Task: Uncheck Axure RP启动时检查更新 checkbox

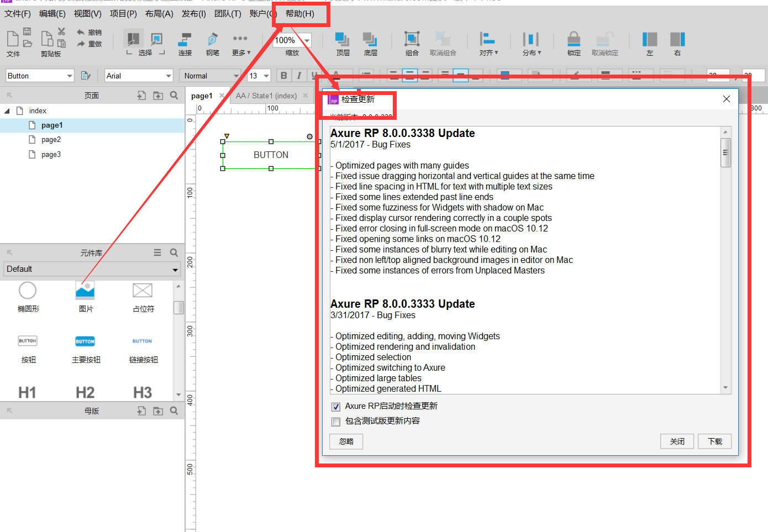Action: [x=336, y=407]
